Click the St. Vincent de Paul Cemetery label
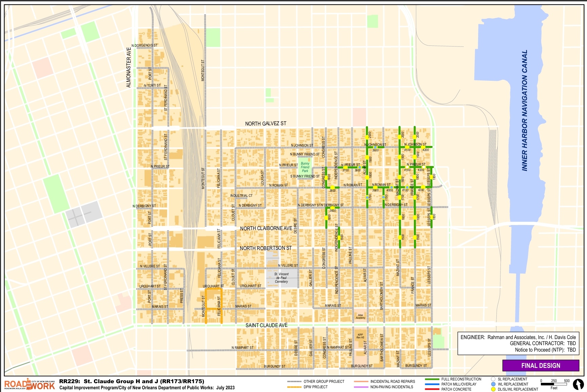Screen dimensions: 587x392 [x=281, y=278]
